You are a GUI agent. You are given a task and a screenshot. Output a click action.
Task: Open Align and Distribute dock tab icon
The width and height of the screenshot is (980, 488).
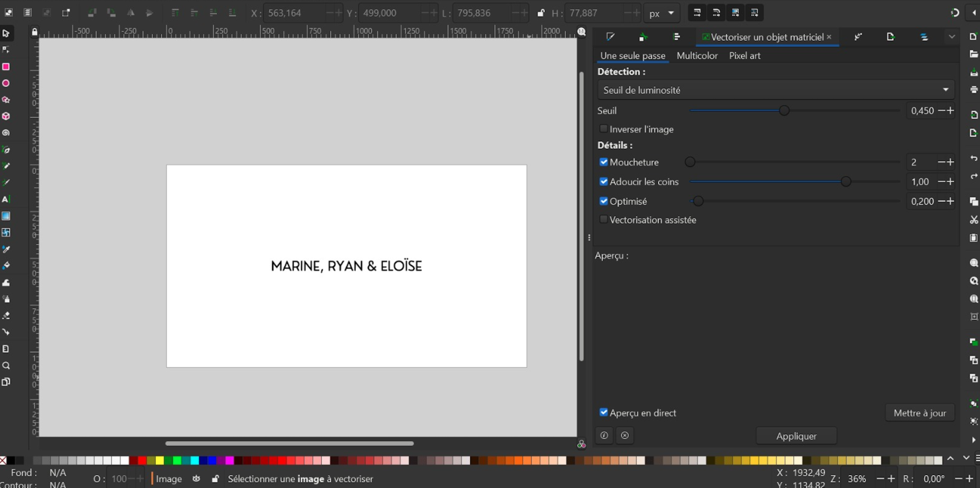[x=677, y=37]
